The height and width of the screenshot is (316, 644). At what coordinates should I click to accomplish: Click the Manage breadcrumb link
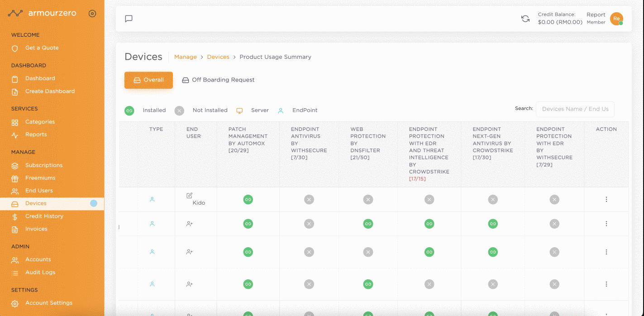186,57
